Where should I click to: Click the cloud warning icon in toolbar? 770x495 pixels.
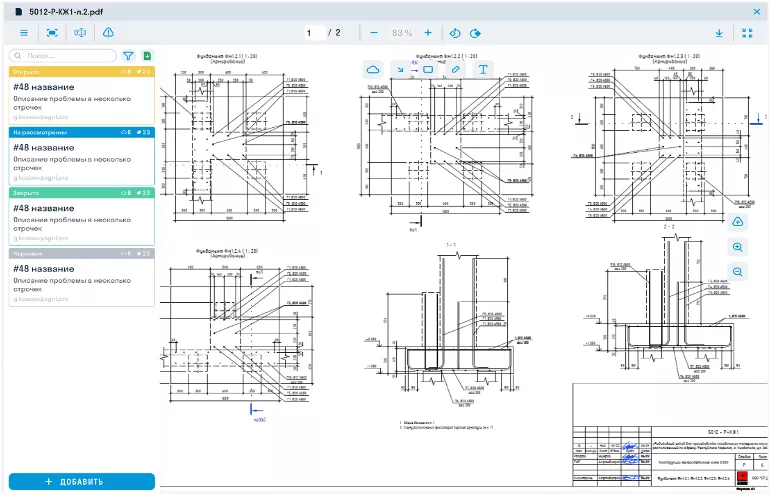pyautogui.click(x=108, y=33)
